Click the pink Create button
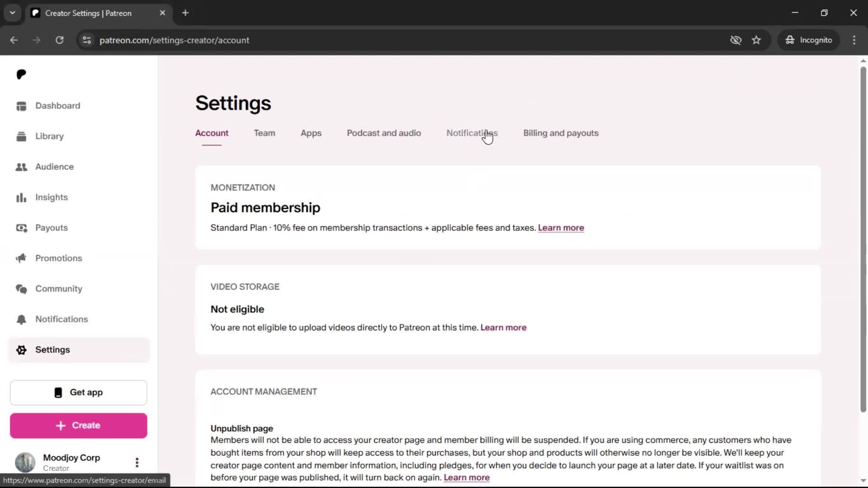 pos(79,426)
